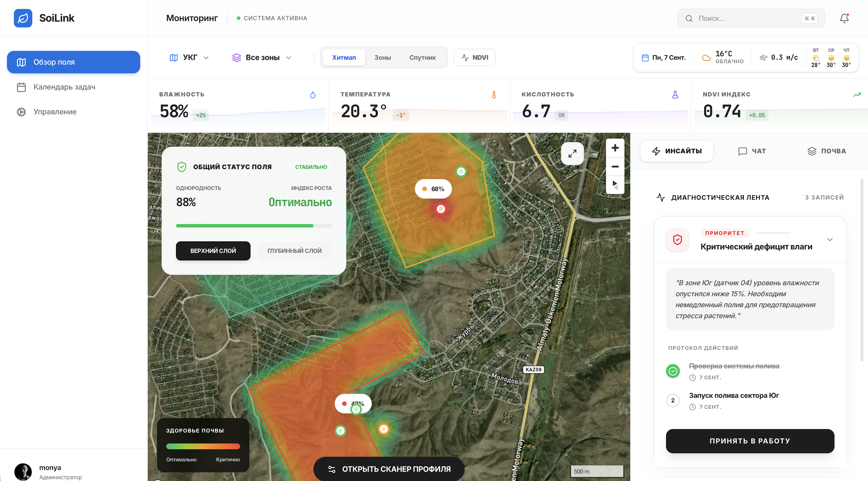Reset map compass orientation
Image resolution: width=868 pixels, height=481 pixels.
[x=615, y=185]
